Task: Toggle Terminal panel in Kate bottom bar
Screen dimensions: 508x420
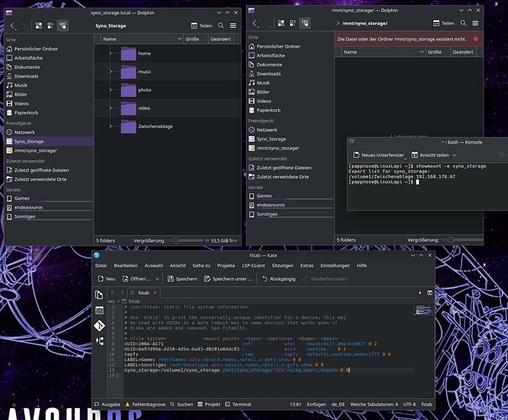Action: click(x=238, y=404)
